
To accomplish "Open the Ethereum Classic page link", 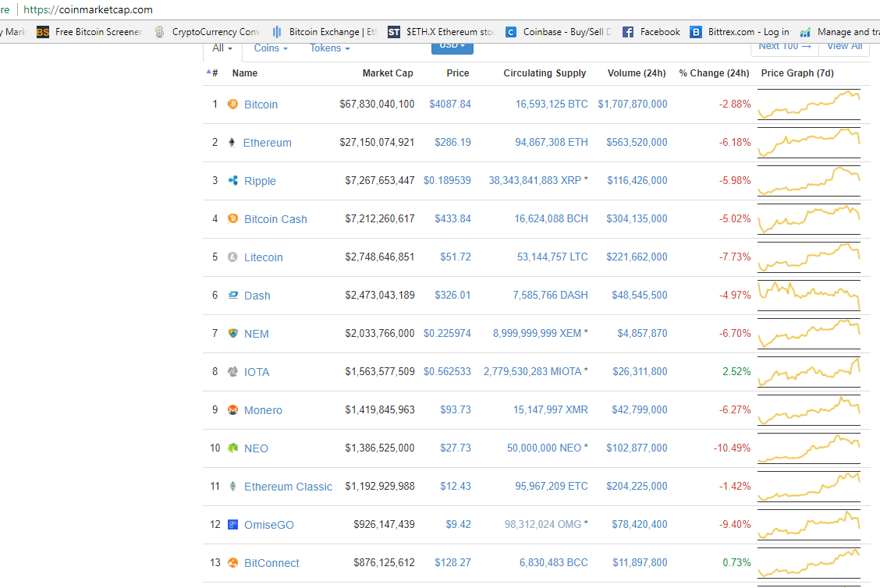I will 288,487.
